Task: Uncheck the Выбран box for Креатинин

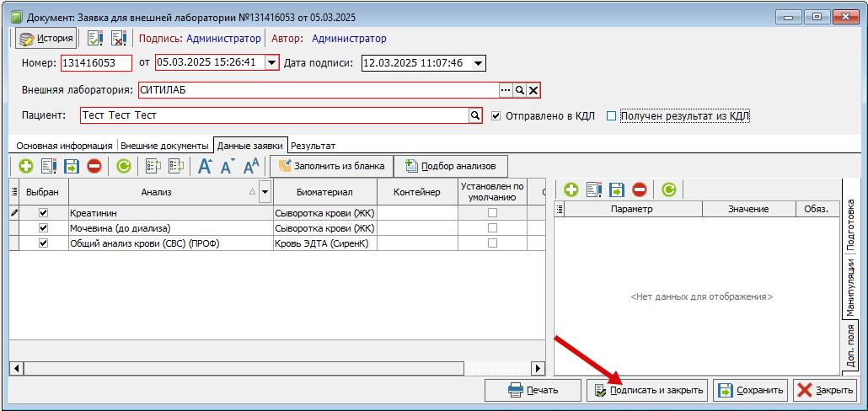Action: pos(44,213)
